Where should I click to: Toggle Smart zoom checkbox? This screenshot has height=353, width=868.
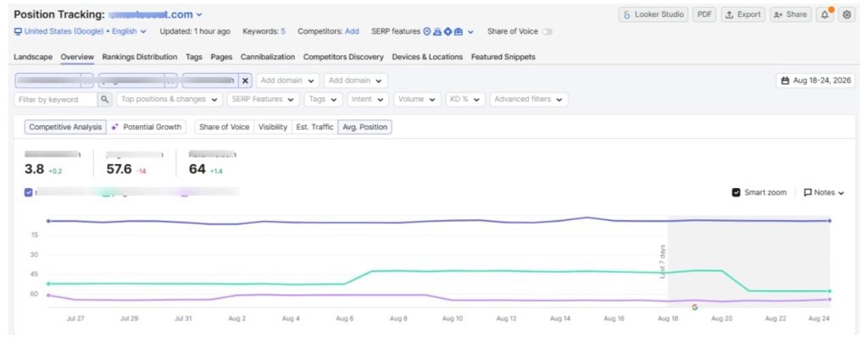(737, 193)
